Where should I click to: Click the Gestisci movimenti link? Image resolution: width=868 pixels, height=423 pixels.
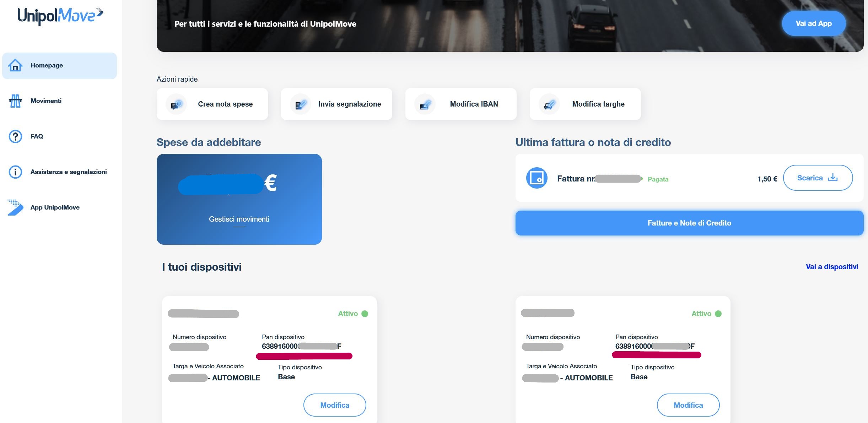(239, 219)
